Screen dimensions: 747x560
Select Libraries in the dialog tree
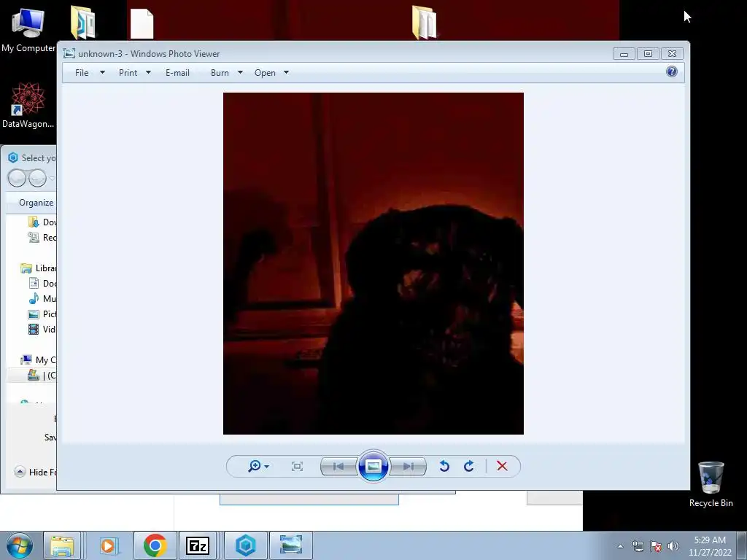(39, 268)
